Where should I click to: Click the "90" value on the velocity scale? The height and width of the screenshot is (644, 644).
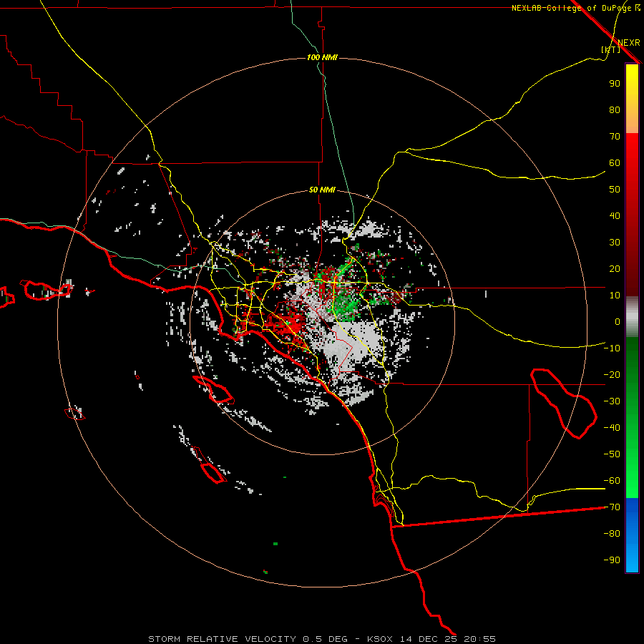click(615, 84)
